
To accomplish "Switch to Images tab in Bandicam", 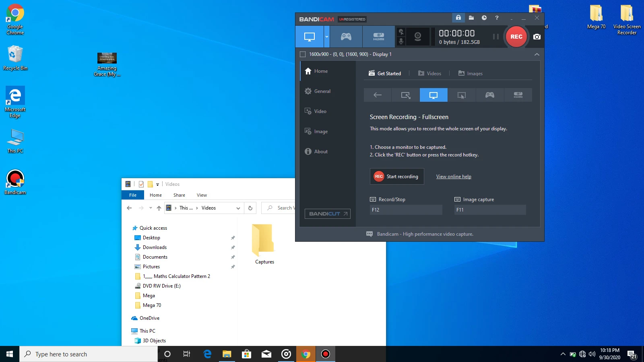I will coord(471,74).
